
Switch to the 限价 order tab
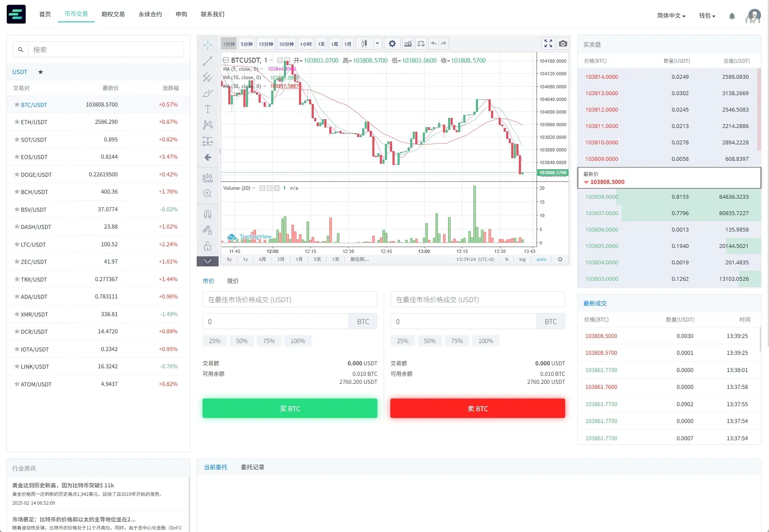pos(232,281)
